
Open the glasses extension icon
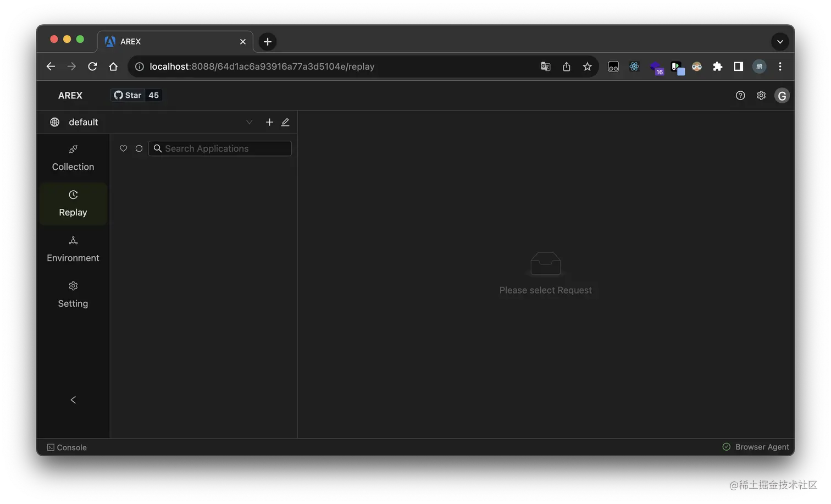click(x=613, y=67)
